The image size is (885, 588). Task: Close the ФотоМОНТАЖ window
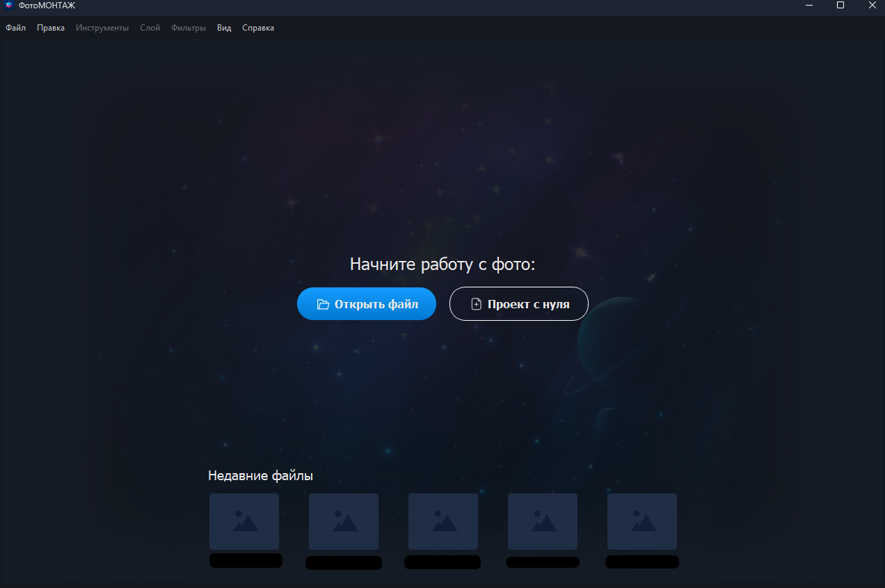click(871, 6)
